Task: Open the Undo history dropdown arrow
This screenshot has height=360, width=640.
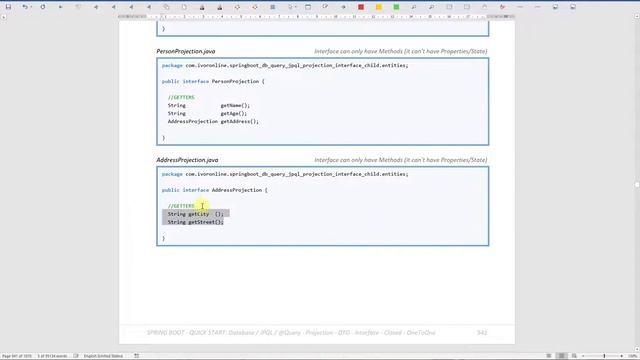Action: tap(31, 7)
